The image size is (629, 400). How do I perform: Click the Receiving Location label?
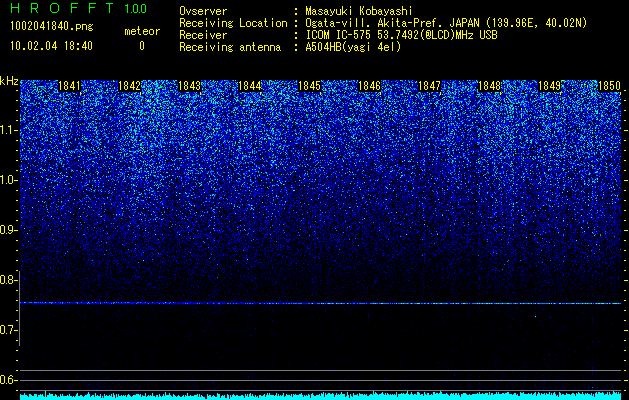233,23
